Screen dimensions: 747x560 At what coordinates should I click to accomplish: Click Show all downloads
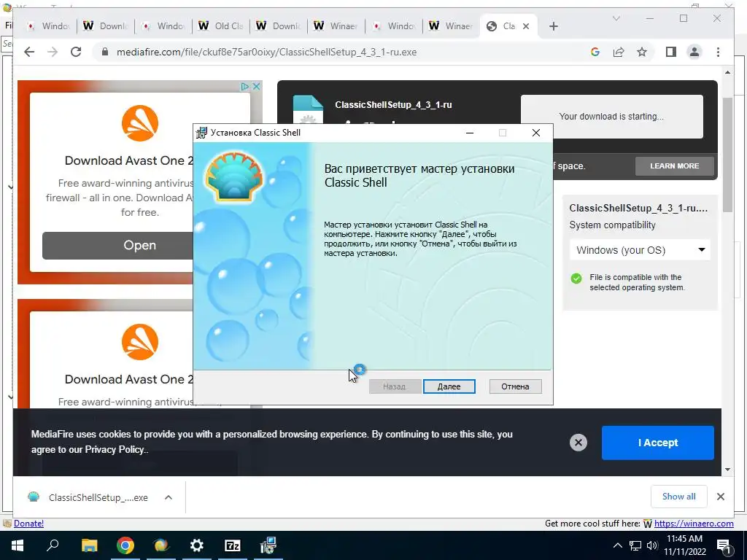point(678,497)
